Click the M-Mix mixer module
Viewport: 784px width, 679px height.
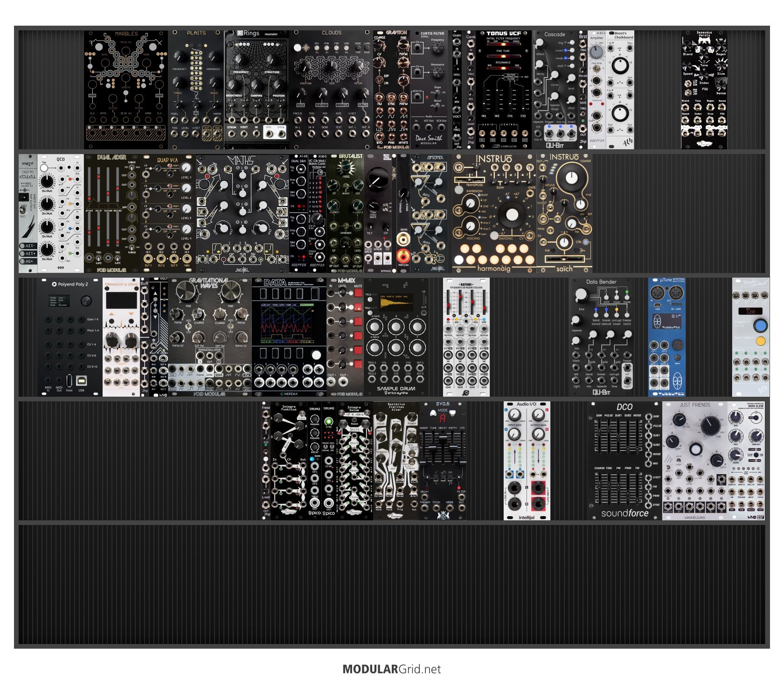click(x=345, y=337)
